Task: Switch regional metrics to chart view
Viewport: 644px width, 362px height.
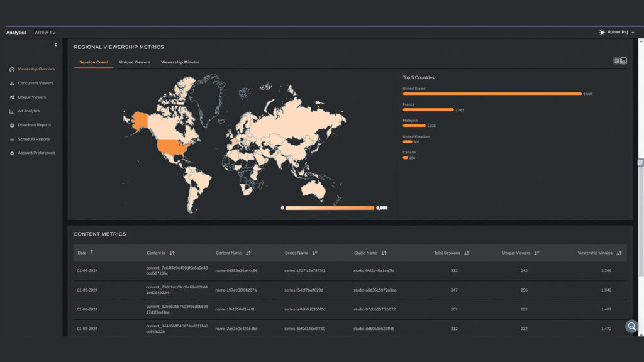Action: pyautogui.click(x=624, y=61)
